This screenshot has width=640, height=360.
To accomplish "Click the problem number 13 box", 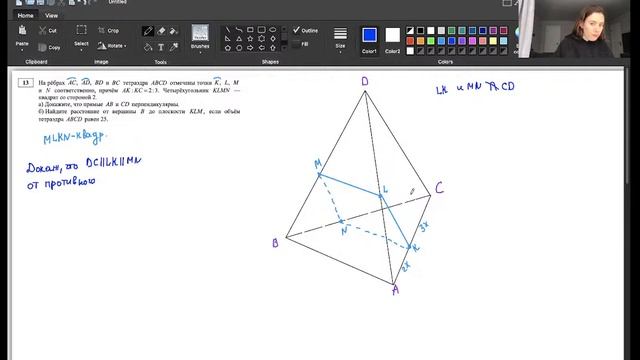I will click(25, 83).
